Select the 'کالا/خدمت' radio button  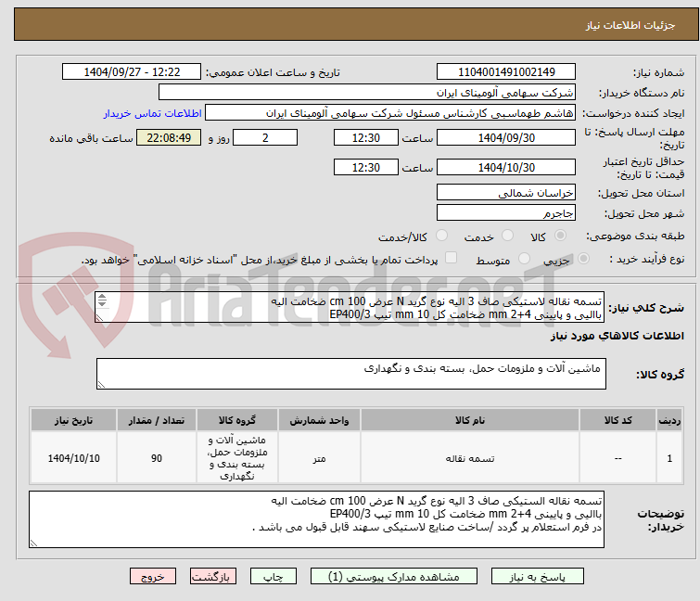tap(441, 236)
